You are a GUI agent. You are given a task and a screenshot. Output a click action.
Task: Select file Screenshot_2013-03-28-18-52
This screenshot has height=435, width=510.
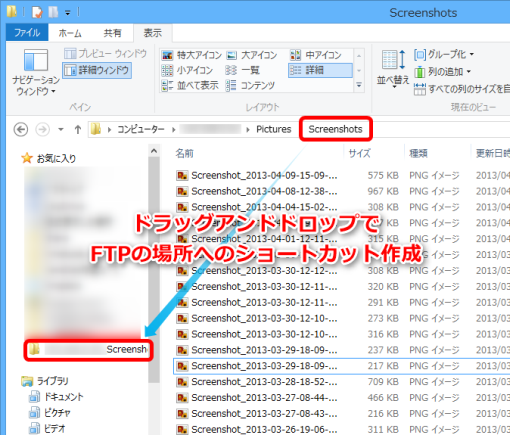point(264,382)
